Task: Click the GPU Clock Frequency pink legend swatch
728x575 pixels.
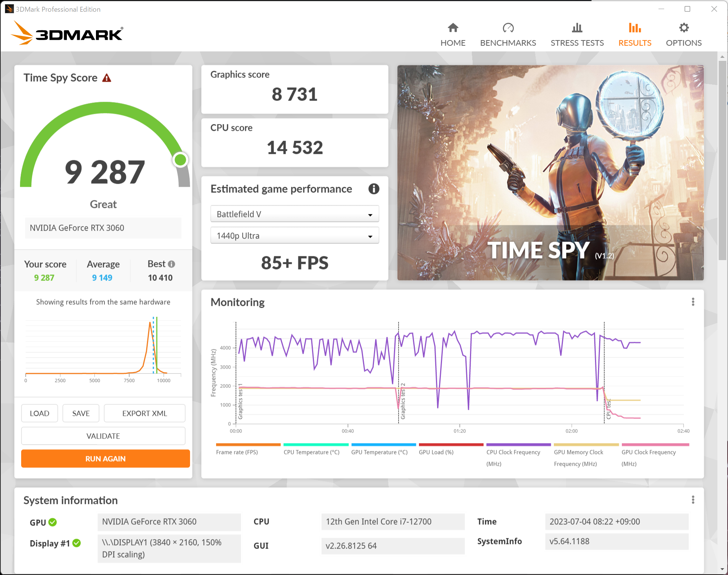Action: [x=655, y=445]
